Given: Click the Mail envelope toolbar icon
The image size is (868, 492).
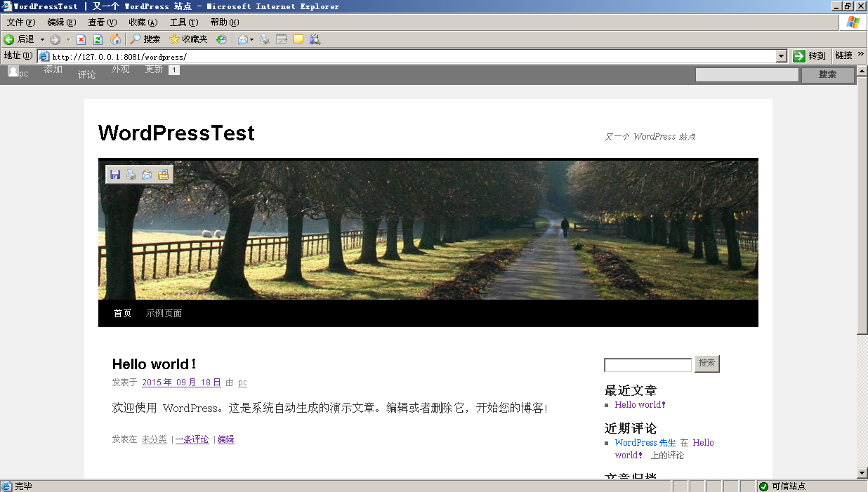Looking at the screenshot, I should tap(242, 39).
